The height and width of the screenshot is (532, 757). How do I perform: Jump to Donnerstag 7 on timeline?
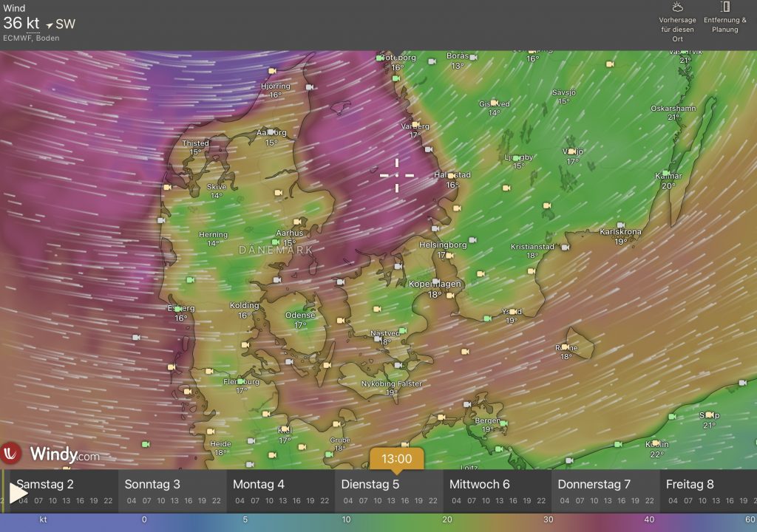[x=594, y=485]
